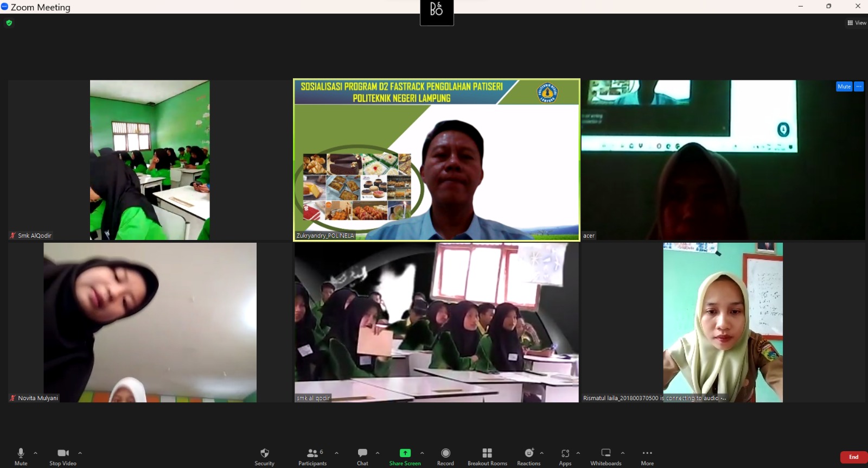Select the acer participant video tile
Image resolution: width=868 pixels, height=468 pixels.
pos(723,160)
